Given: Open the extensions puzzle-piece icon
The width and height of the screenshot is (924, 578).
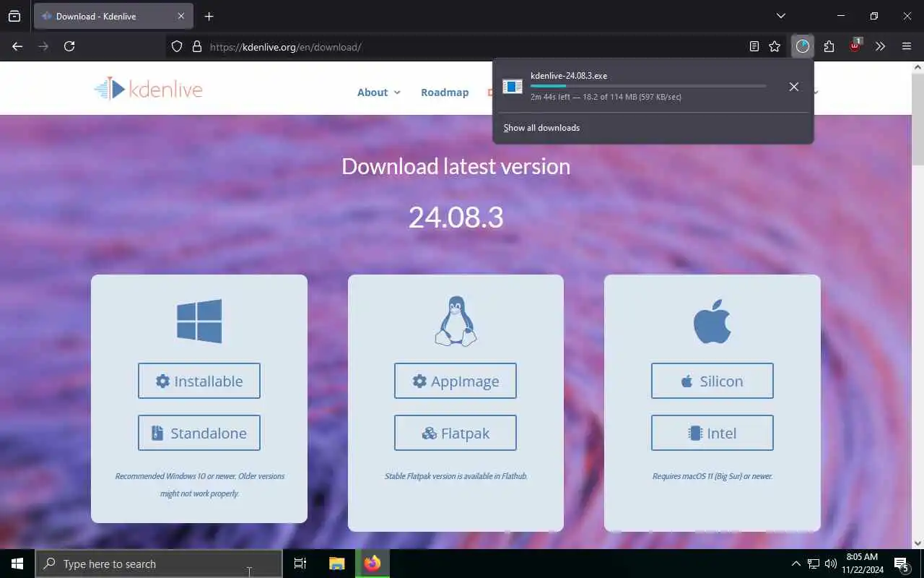Looking at the screenshot, I should (x=829, y=46).
